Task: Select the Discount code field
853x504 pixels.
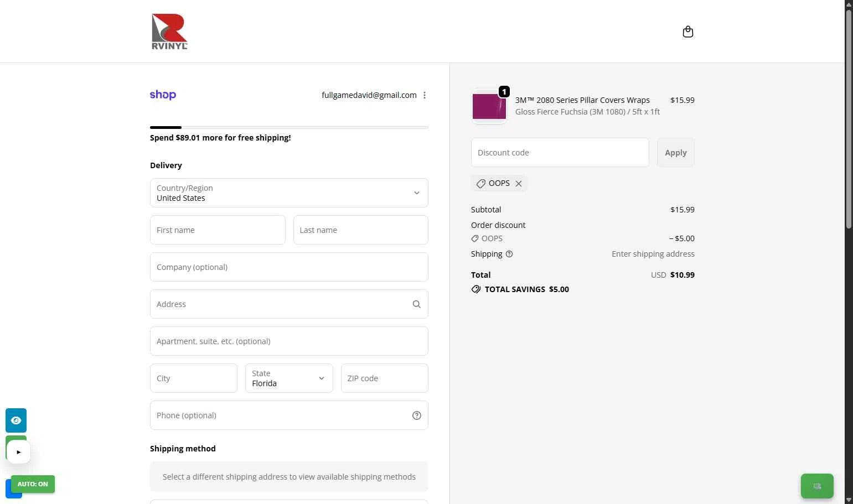Action: coord(560,153)
